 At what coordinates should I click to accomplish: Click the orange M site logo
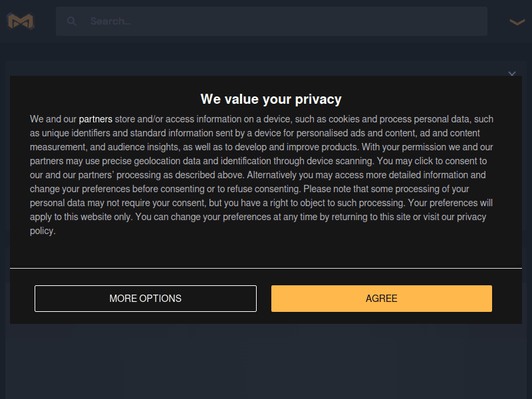[21, 21]
